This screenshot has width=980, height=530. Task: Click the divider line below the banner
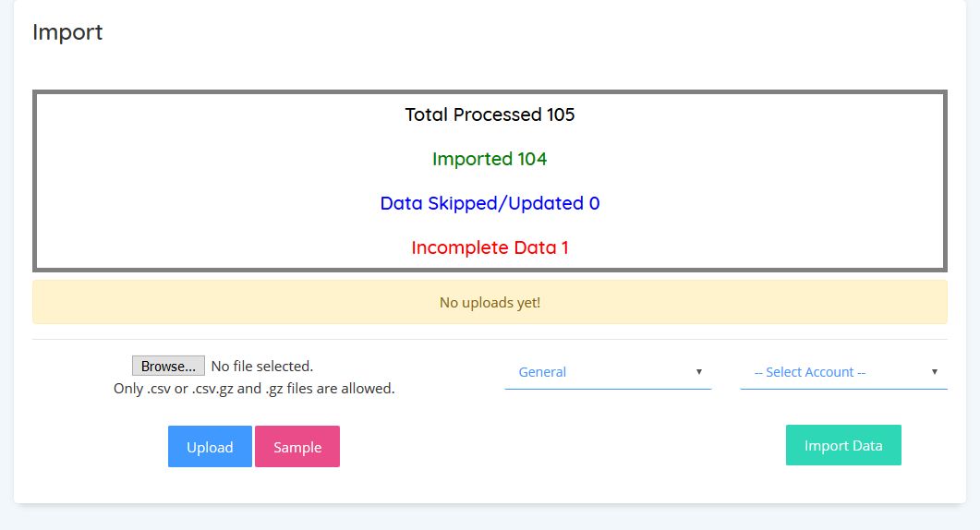coord(490,339)
